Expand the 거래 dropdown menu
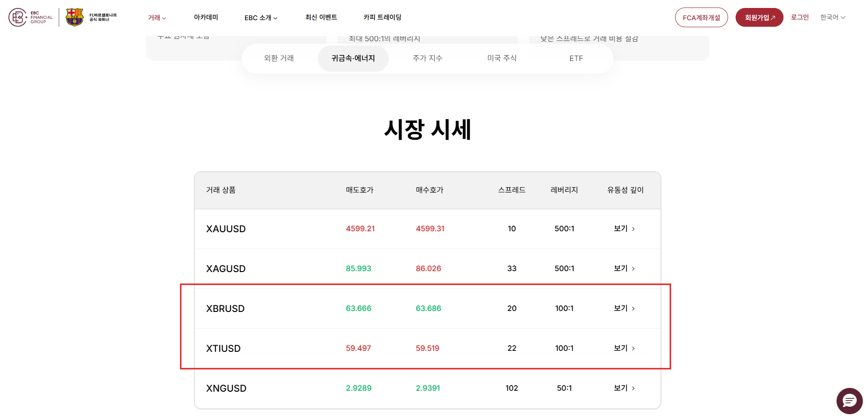 pos(157,18)
